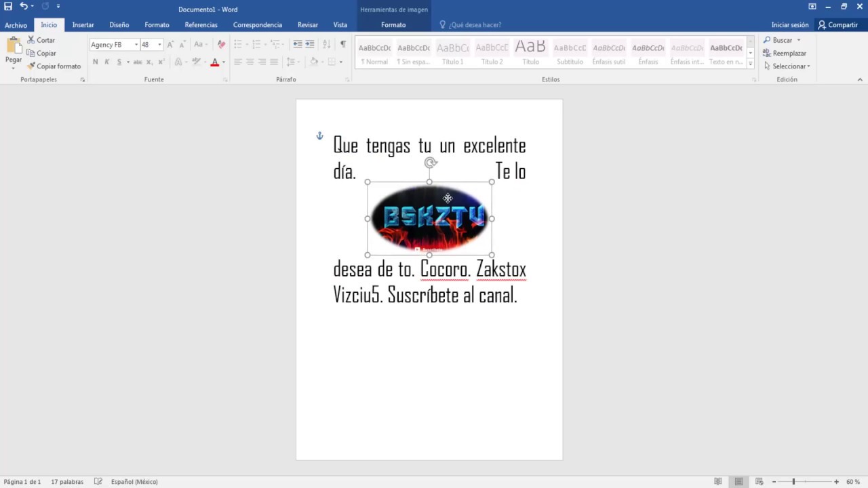Open the Archivo menu

16,25
